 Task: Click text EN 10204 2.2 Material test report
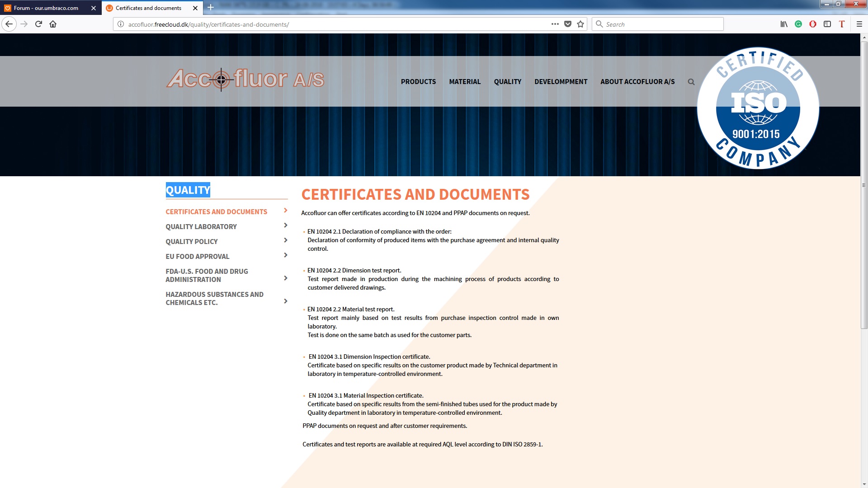point(351,309)
